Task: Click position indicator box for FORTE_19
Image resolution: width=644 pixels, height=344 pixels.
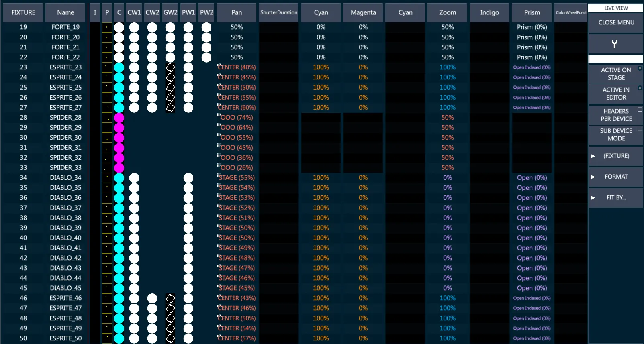Action: tap(107, 27)
